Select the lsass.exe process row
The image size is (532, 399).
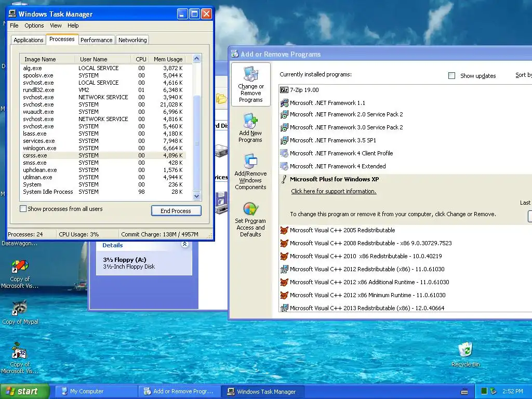coord(103,134)
